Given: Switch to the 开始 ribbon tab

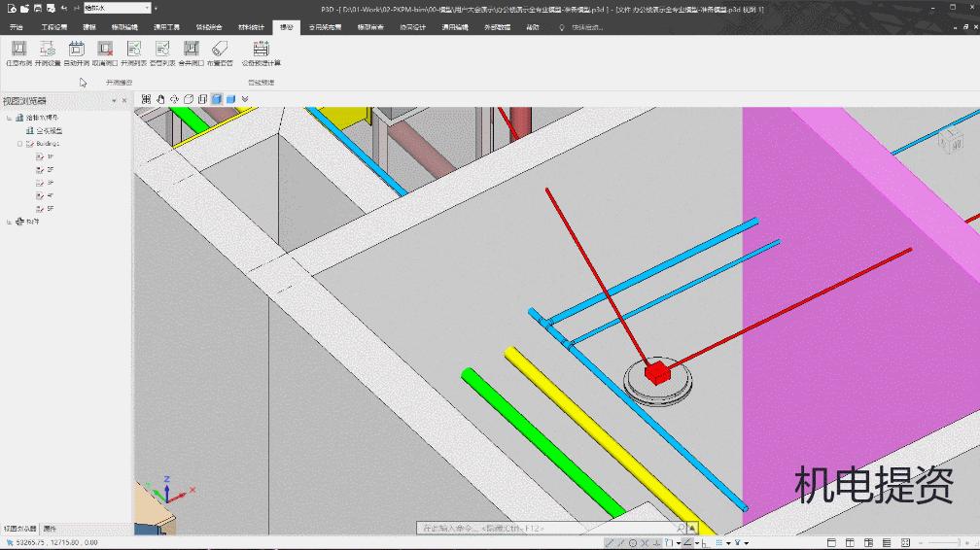Looking at the screenshot, I should pos(17,27).
